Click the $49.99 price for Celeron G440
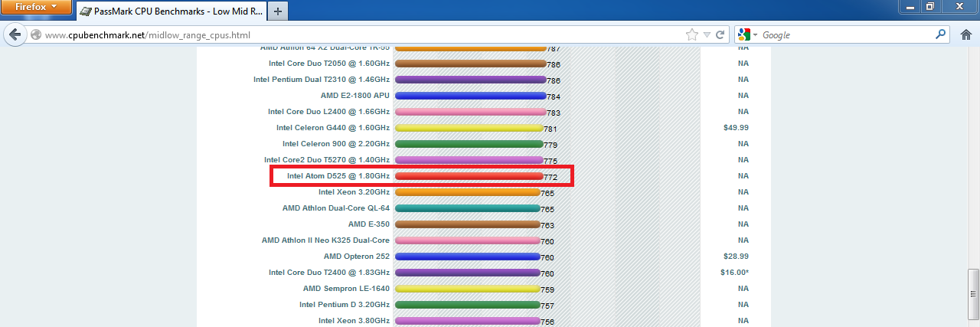Image resolution: width=980 pixels, height=327 pixels. click(x=735, y=128)
